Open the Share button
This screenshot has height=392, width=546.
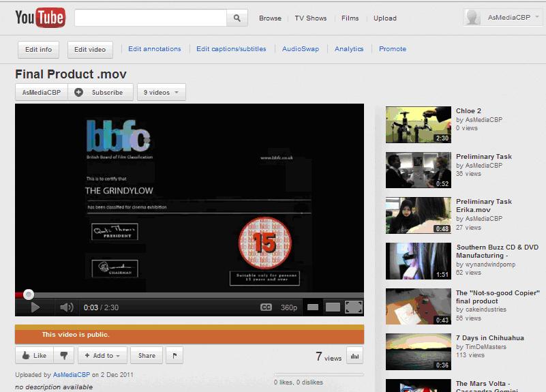coord(147,355)
